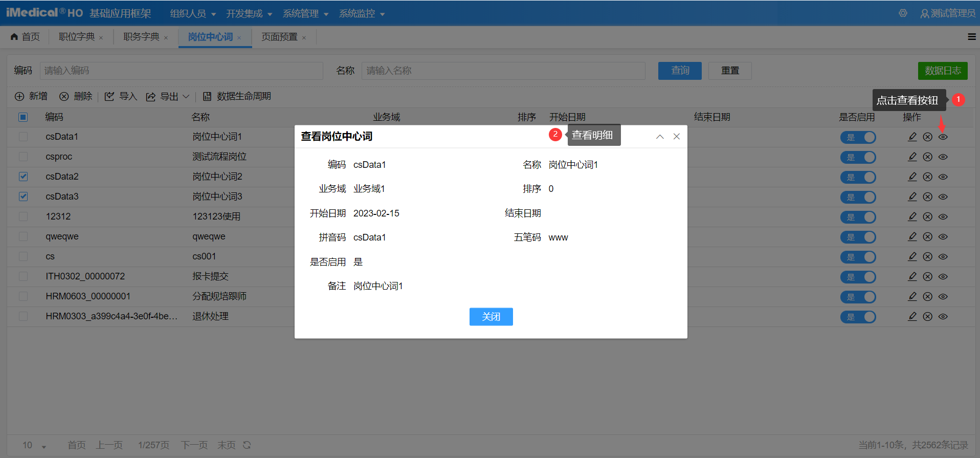
Task: Go to 下一页 in pagination
Action: [194, 445]
